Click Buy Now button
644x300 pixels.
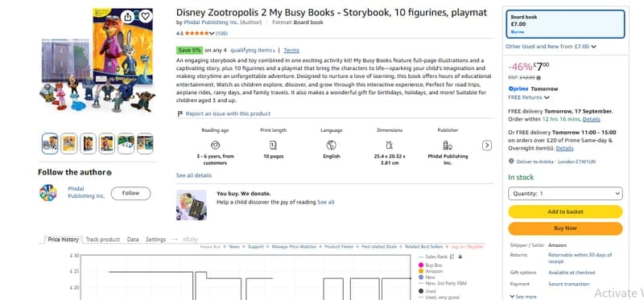click(x=565, y=228)
